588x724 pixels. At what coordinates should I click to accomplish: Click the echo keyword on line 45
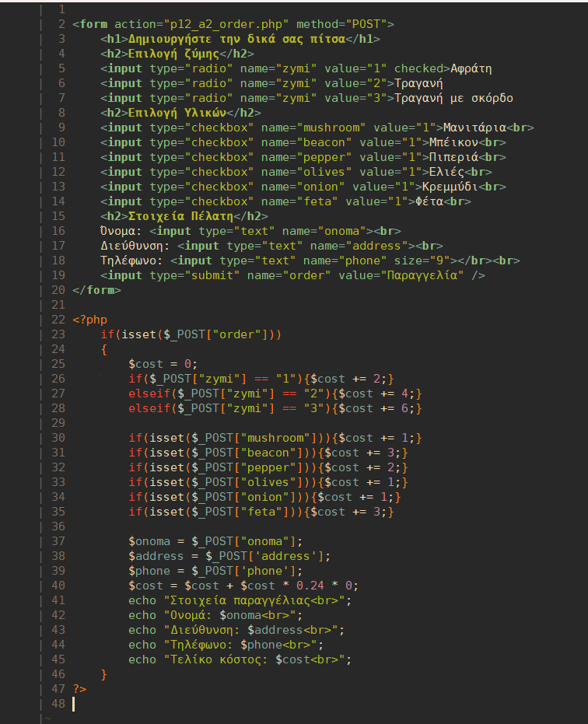pyautogui.click(x=142, y=659)
